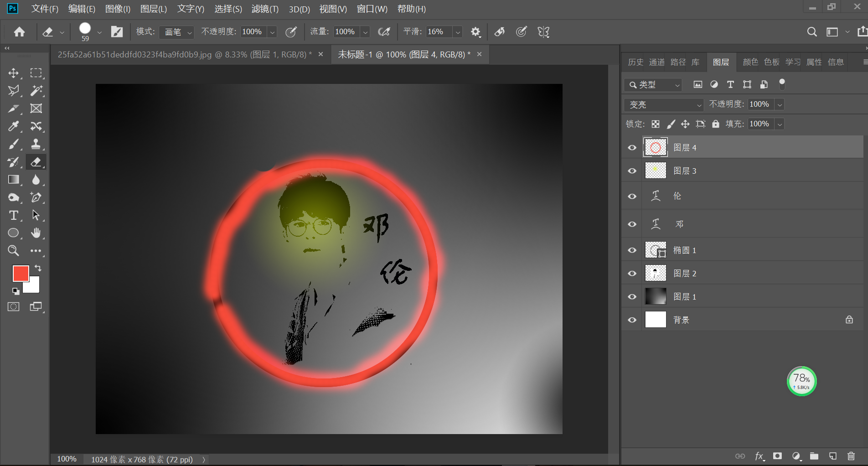868x466 pixels.
Task: Select the Clone Stamp tool
Action: pos(36,144)
